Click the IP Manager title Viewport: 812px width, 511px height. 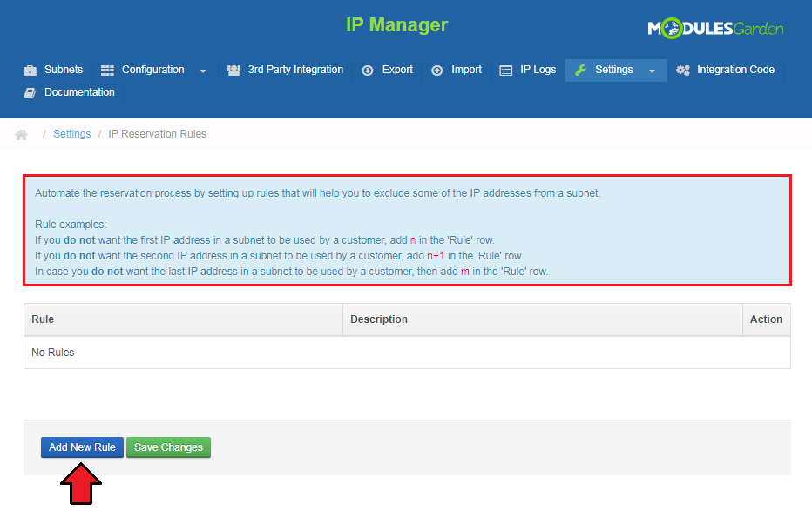(x=396, y=25)
